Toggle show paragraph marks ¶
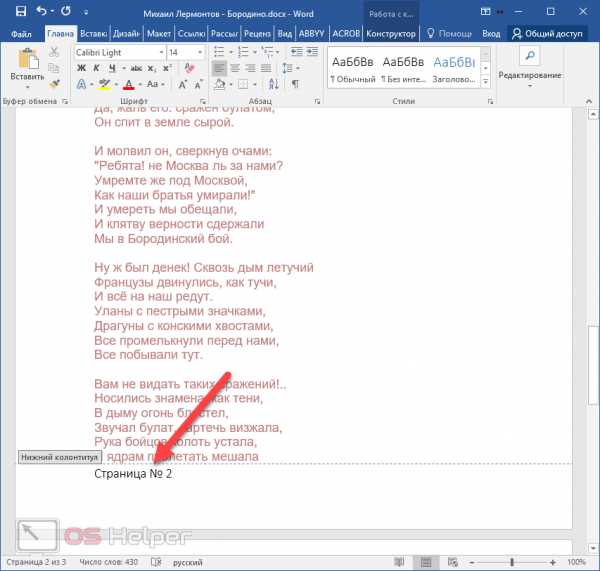This screenshot has width=600, height=571. coord(295,84)
